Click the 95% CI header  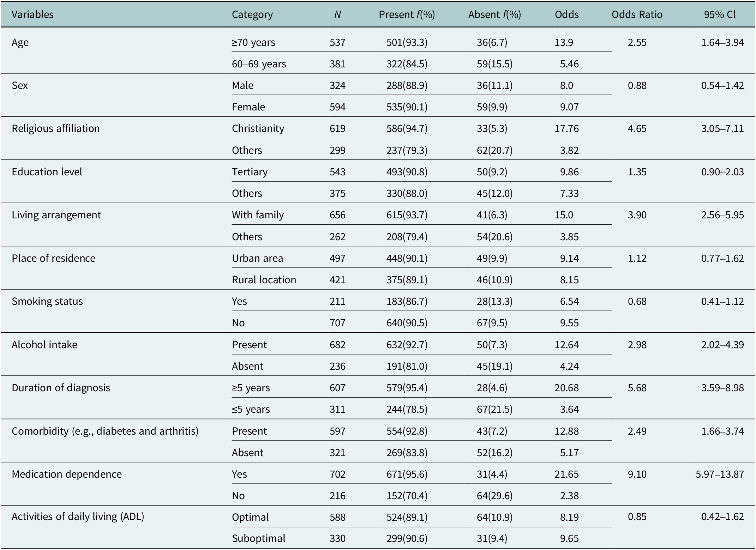[x=720, y=14]
